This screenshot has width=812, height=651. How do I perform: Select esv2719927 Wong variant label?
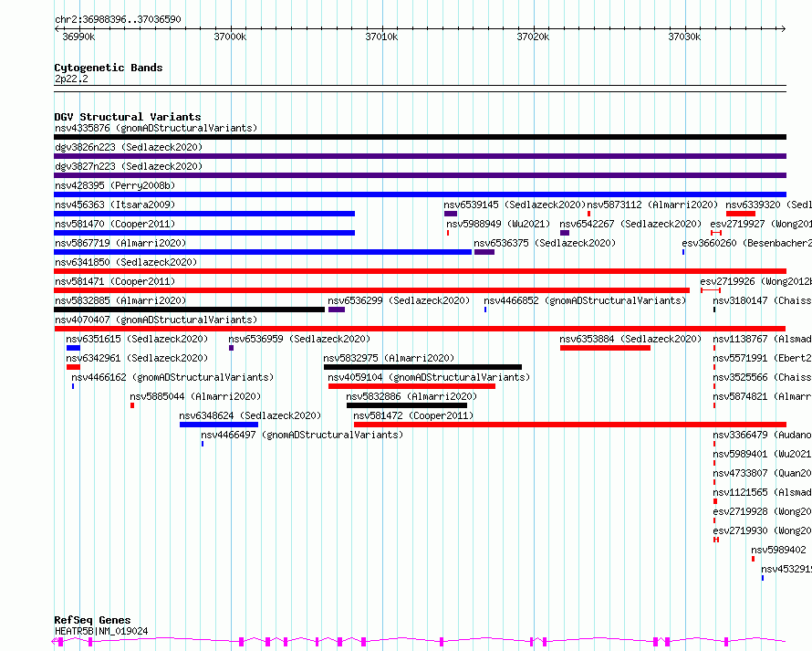(761, 224)
